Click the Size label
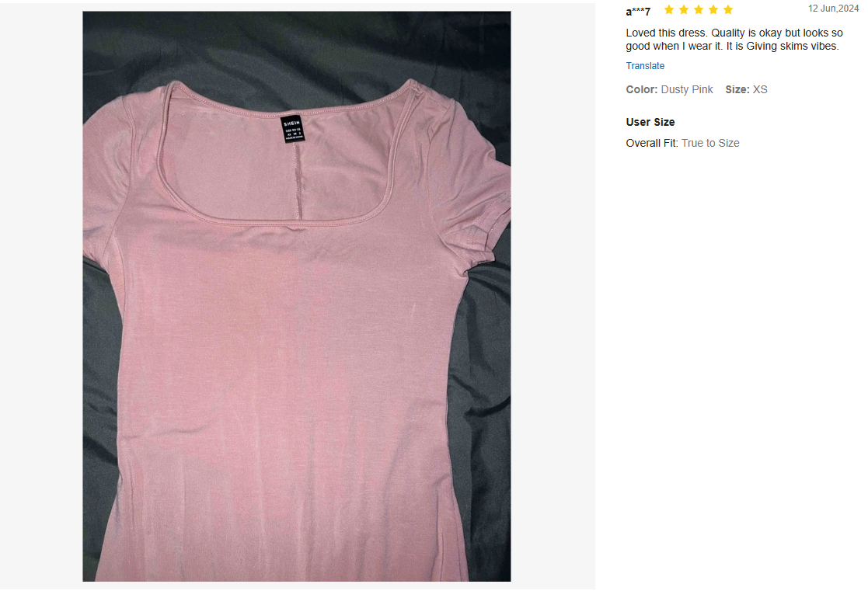The image size is (868, 591). [737, 89]
